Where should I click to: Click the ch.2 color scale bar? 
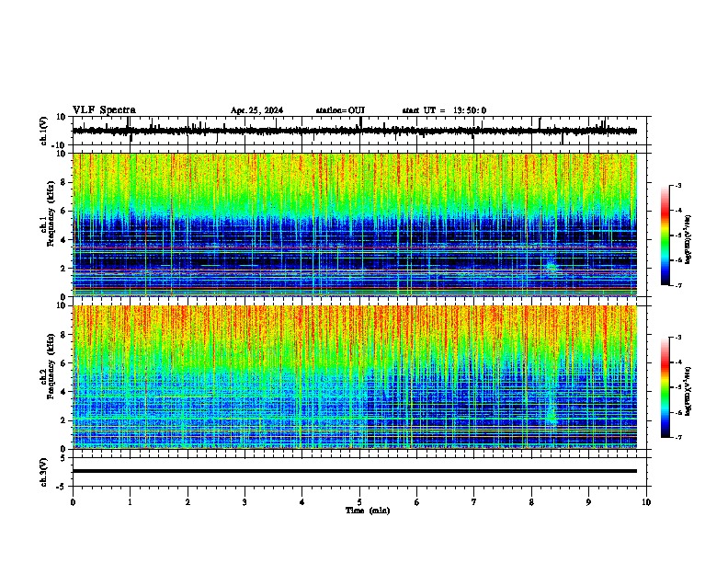click(665, 387)
